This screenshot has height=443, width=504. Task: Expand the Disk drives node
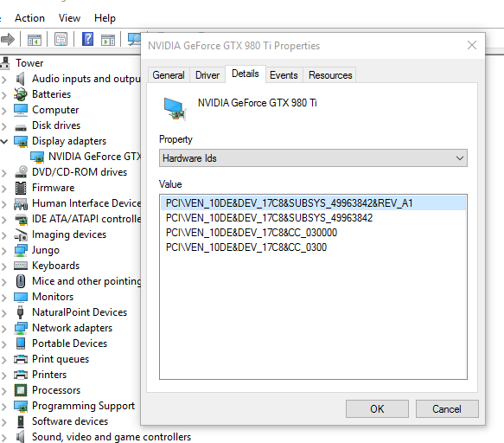(3, 125)
